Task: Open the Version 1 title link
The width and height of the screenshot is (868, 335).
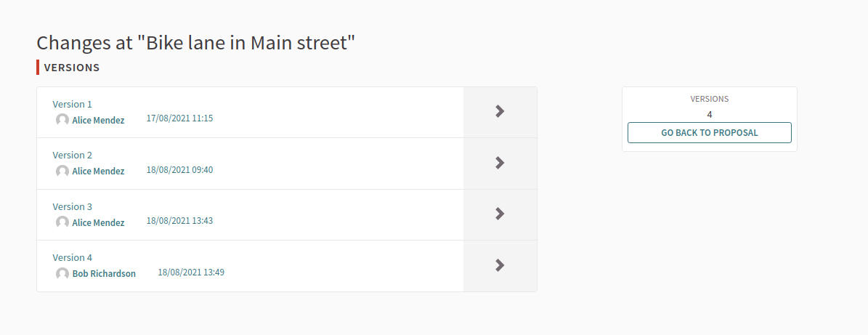Action: tap(72, 104)
